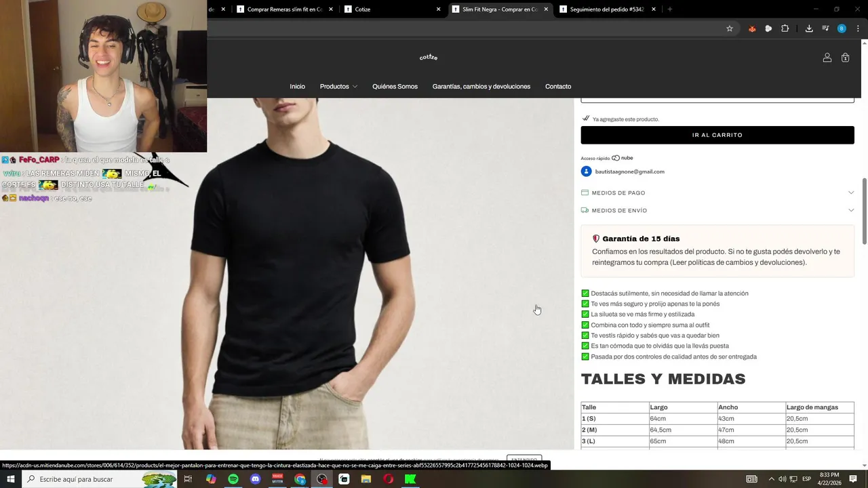Image resolution: width=868 pixels, height=488 pixels.
Task: Open the Chrome profile avatar B
Action: pos(842,28)
